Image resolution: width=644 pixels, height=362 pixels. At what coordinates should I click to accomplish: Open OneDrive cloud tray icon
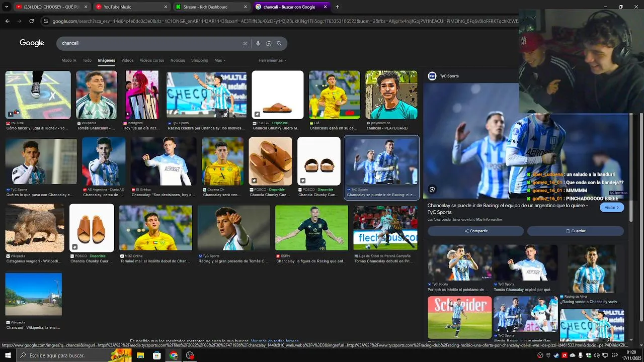point(573,355)
